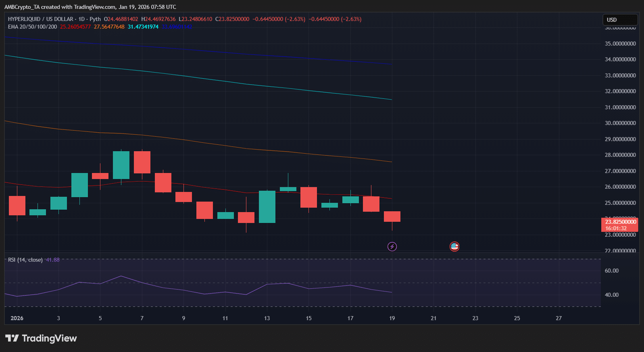The image size is (644, 352).
Task: Click the cyan EMA value 31.47341974
Action: tap(143, 27)
